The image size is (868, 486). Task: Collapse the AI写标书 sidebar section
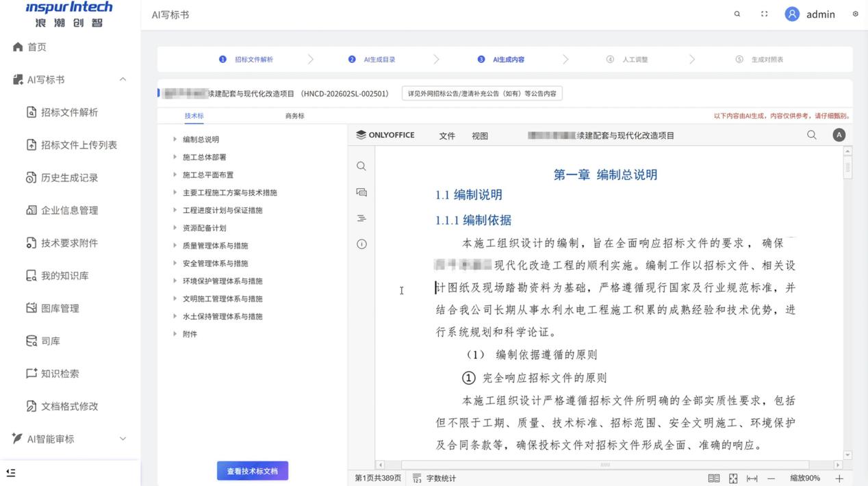[x=123, y=79]
